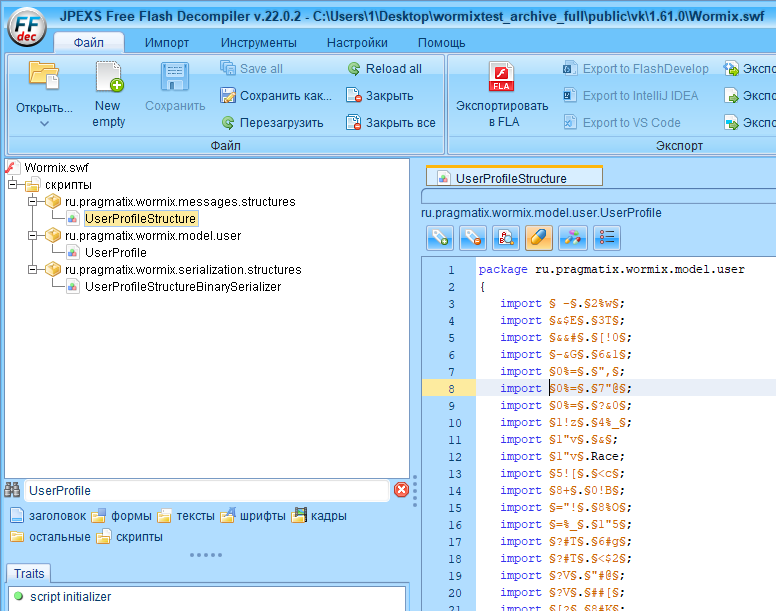This screenshot has height=611, width=776.
Task: Click the binoculars search icon
Action: click(12, 490)
